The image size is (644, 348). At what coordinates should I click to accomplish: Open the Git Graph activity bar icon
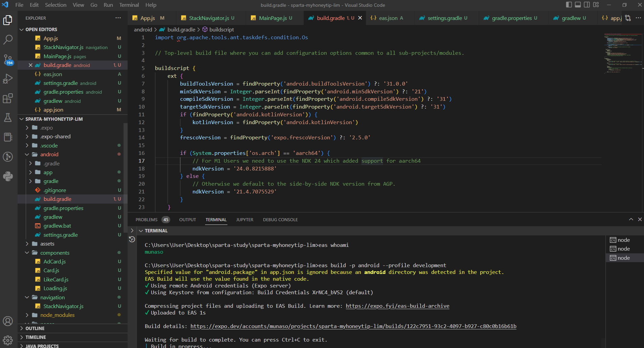8,157
